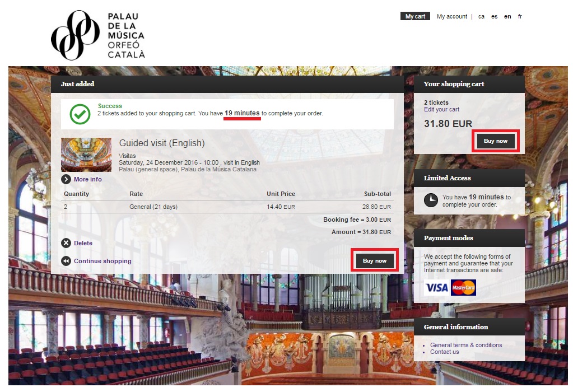Click the MasterCard payment logo

(x=463, y=287)
